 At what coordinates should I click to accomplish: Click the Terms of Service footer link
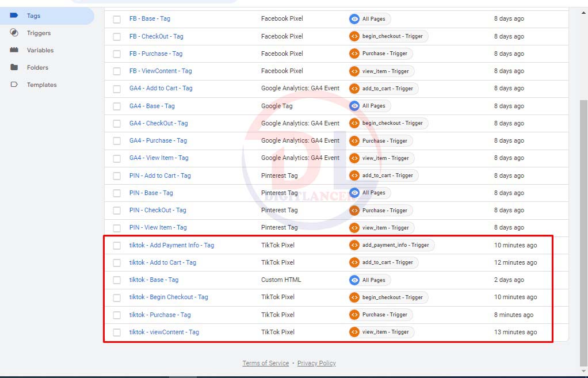[x=265, y=363]
